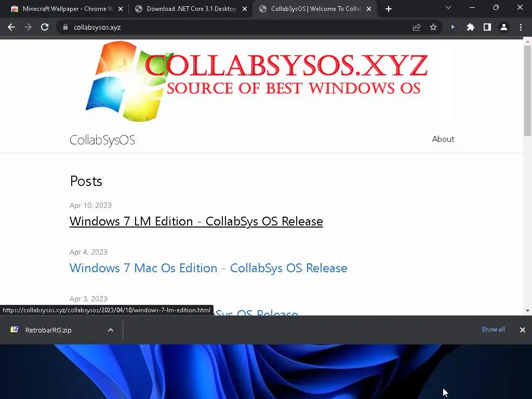Open the tab search dropdown
532x399 pixels.
[x=448, y=7]
